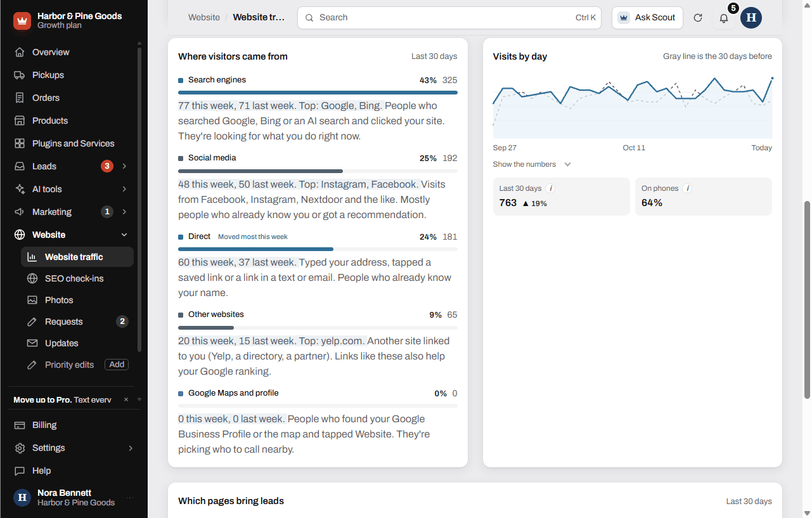The image size is (812, 518).
Task: Open the Nora Bennett account menu
Action: pos(74,498)
